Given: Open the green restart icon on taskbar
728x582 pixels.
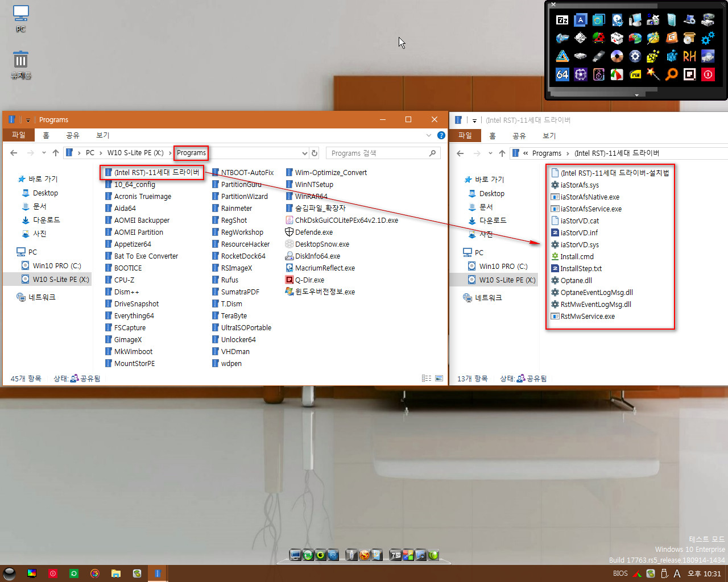Looking at the screenshot, I should tap(74, 573).
